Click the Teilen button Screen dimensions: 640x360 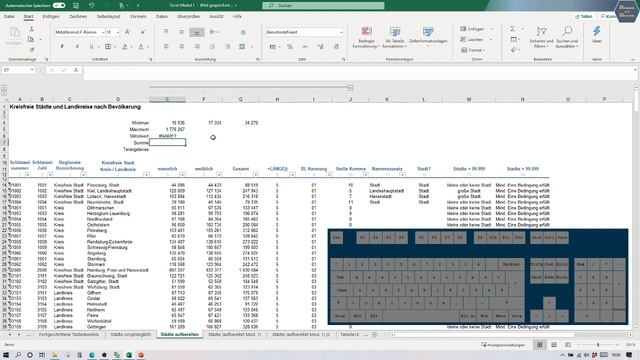(x=584, y=17)
